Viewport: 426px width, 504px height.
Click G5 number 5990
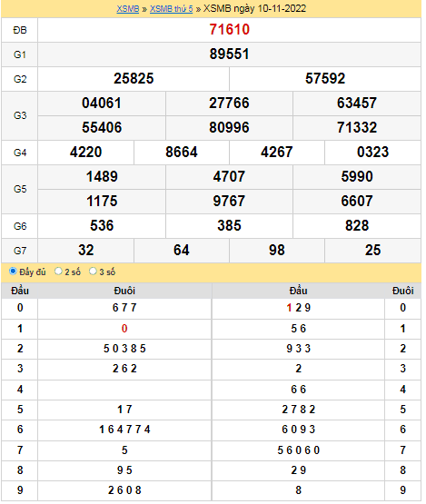pyautogui.click(x=357, y=177)
